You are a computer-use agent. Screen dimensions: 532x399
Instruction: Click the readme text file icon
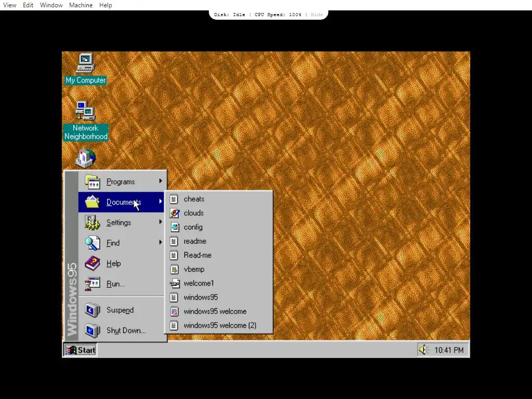coord(174,241)
